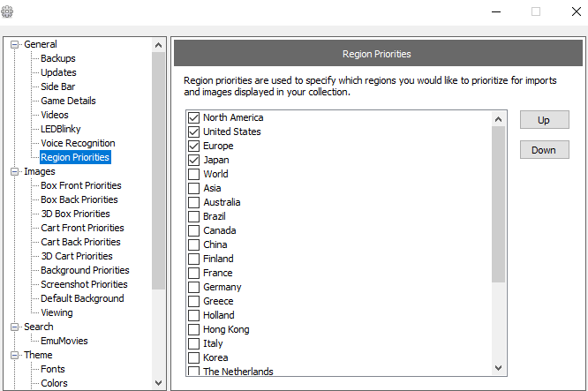Enable the Finland checkbox
The width and height of the screenshot is (588, 391).
point(193,259)
